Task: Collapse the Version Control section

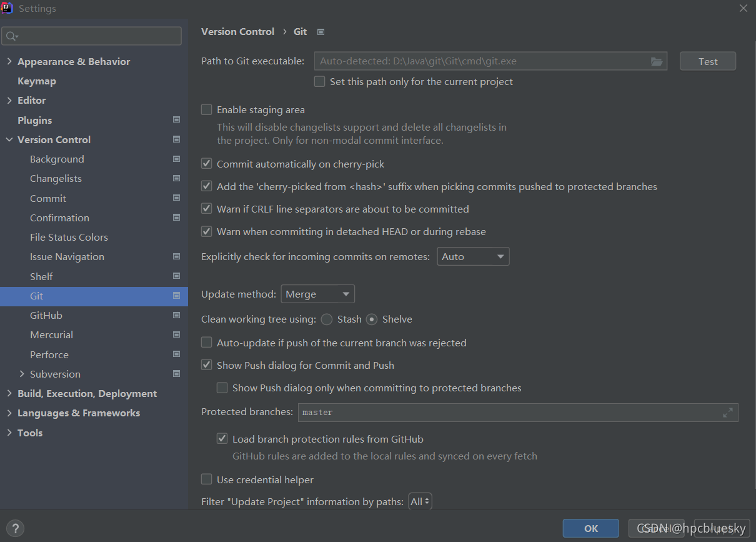Action: (9, 139)
